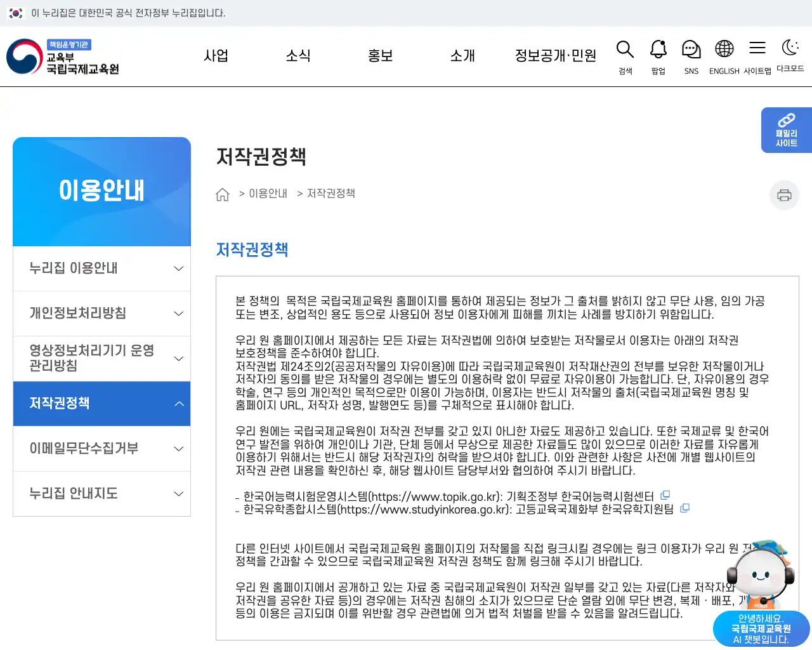Screen dimensions: 812x650
Task: Expand 이메일무단수집거부 chevron in sidebar
Action: click(179, 449)
